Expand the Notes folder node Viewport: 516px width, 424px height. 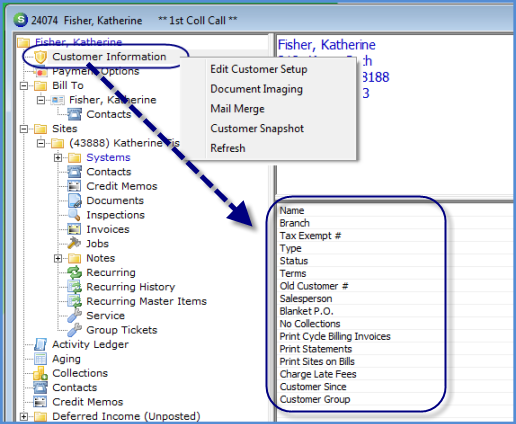[x=58, y=258]
